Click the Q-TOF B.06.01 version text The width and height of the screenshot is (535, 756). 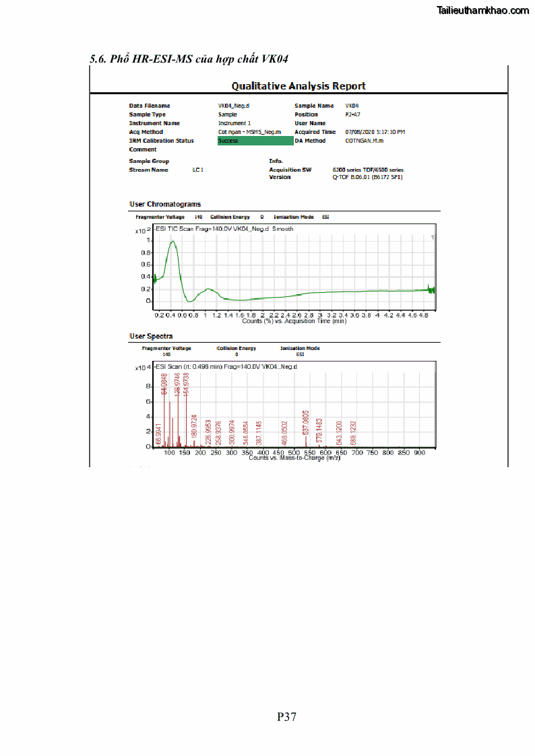[367, 177]
